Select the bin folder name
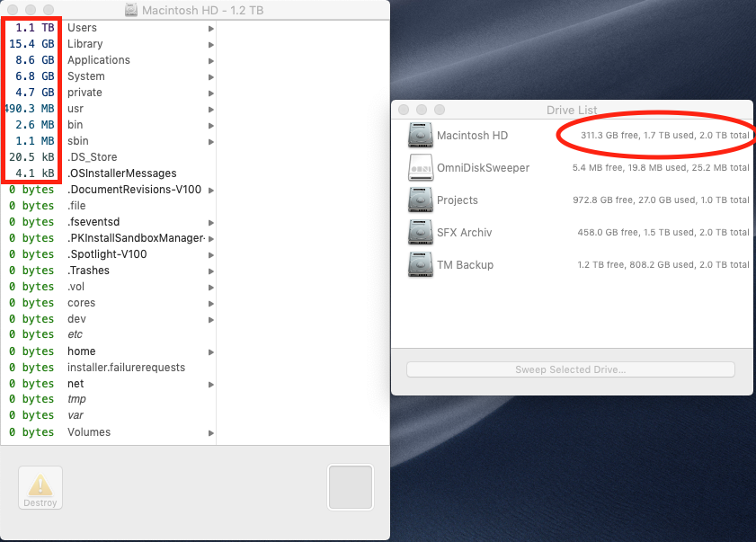This screenshot has width=756, height=542. click(x=76, y=124)
